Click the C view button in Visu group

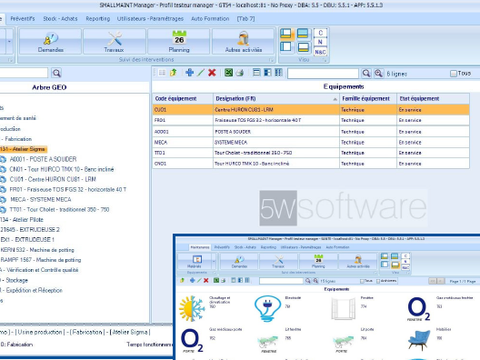(x=320, y=33)
